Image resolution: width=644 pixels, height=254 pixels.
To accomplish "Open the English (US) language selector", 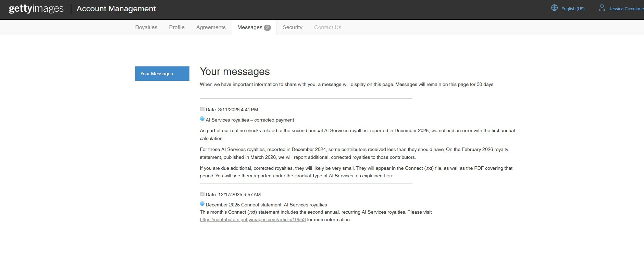I will pyautogui.click(x=573, y=9).
